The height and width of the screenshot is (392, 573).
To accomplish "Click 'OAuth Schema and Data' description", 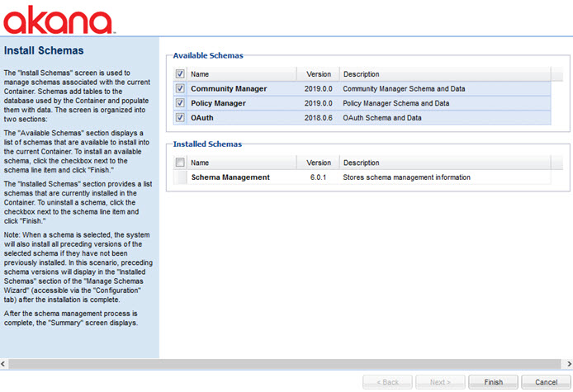I will (x=382, y=118).
